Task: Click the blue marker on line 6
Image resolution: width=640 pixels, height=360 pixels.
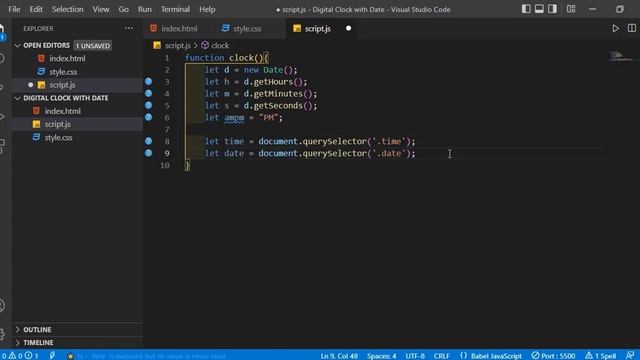Action: coord(149,117)
